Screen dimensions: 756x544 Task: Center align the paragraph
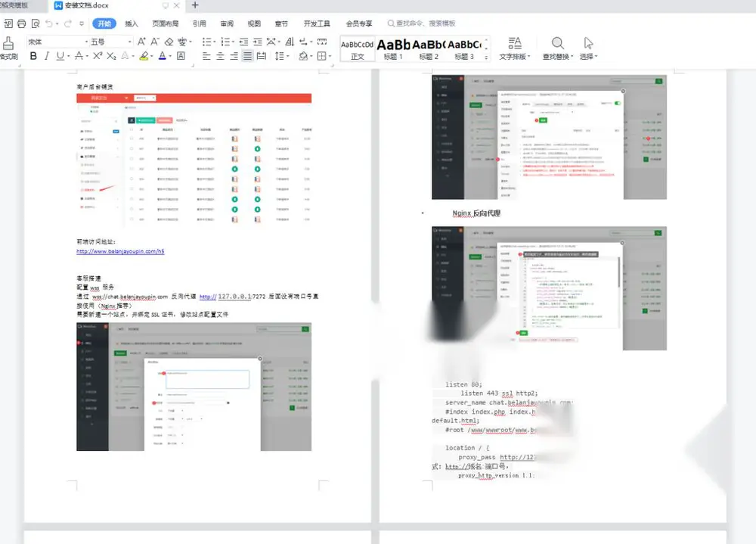[220, 56]
